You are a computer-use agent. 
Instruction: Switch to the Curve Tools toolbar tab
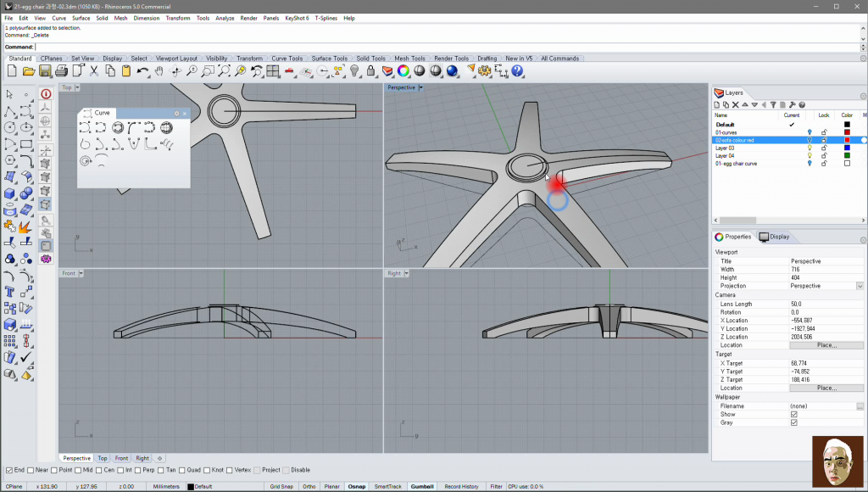coord(287,59)
